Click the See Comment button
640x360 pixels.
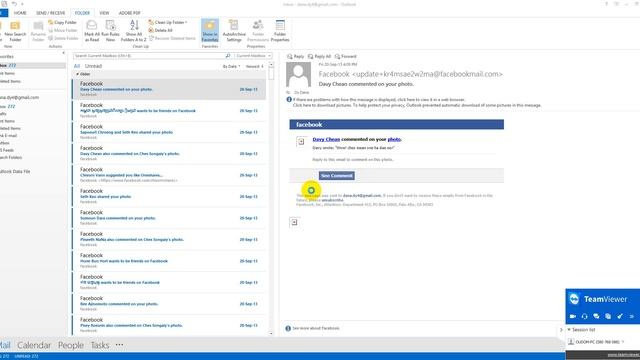[337, 176]
